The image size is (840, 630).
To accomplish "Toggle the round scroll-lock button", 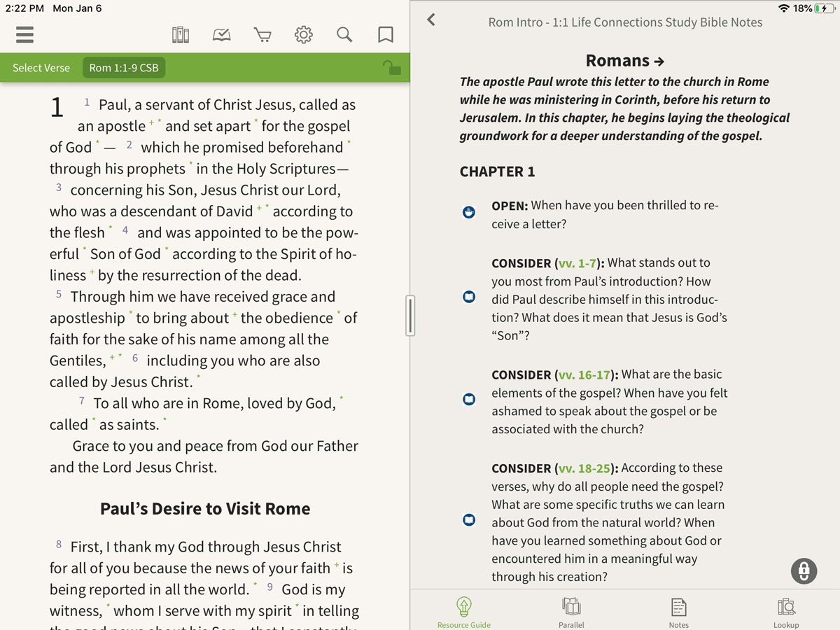I will 804,571.
